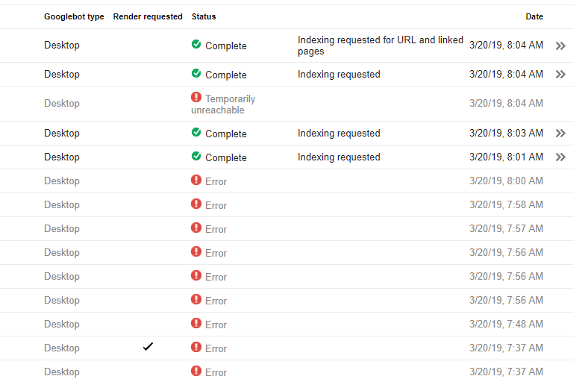Screen dimensions: 588x379
Task: Click red Temporarily unreachable warning icon
Action: 196,98
